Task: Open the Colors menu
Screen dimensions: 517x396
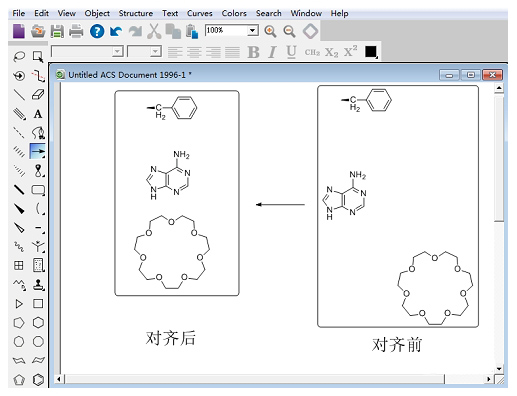Action: point(234,13)
